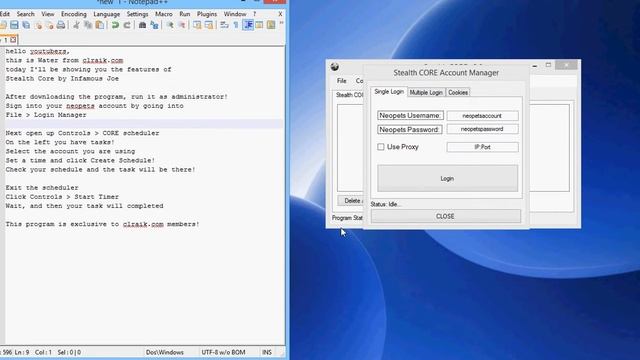Click the line 'Stealth Core by Infamous Joe'
Image resolution: width=640 pixels, height=360 pixels.
click(62, 79)
